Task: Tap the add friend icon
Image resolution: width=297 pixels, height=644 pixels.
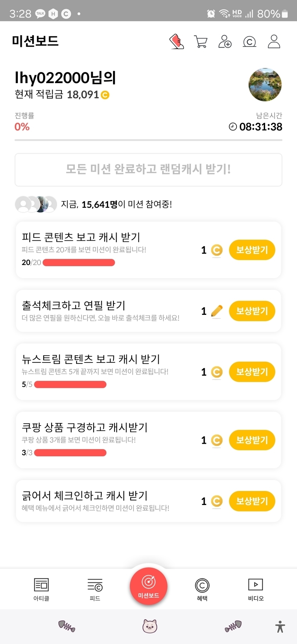Action: (x=225, y=42)
